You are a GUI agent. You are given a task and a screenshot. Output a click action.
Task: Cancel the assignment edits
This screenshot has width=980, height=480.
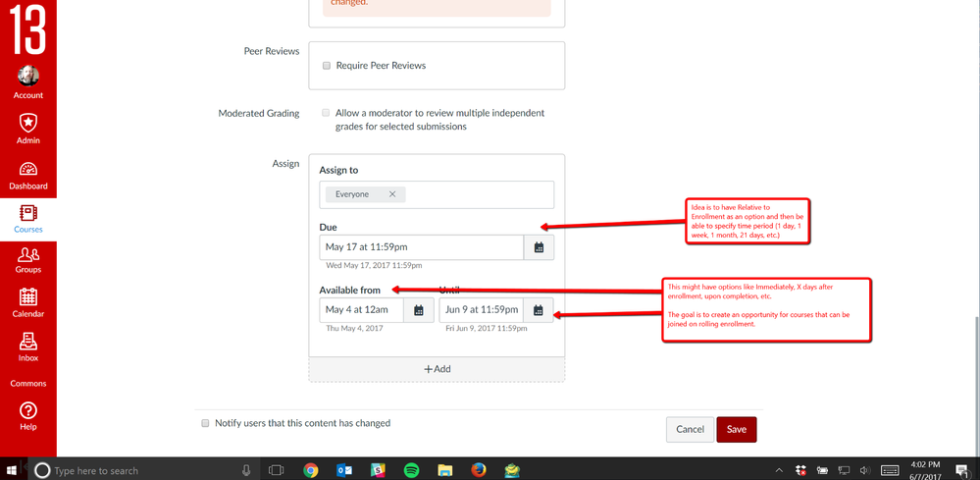pos(690,429)
